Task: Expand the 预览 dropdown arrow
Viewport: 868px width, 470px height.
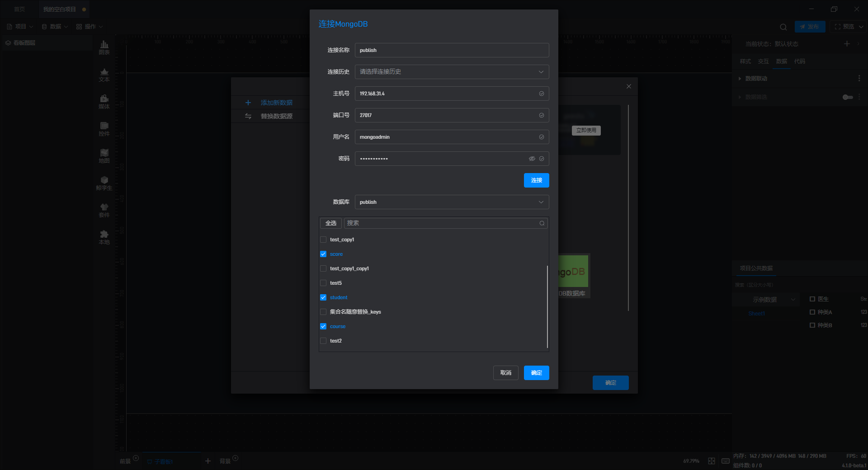Action: [x=861, y=27]
